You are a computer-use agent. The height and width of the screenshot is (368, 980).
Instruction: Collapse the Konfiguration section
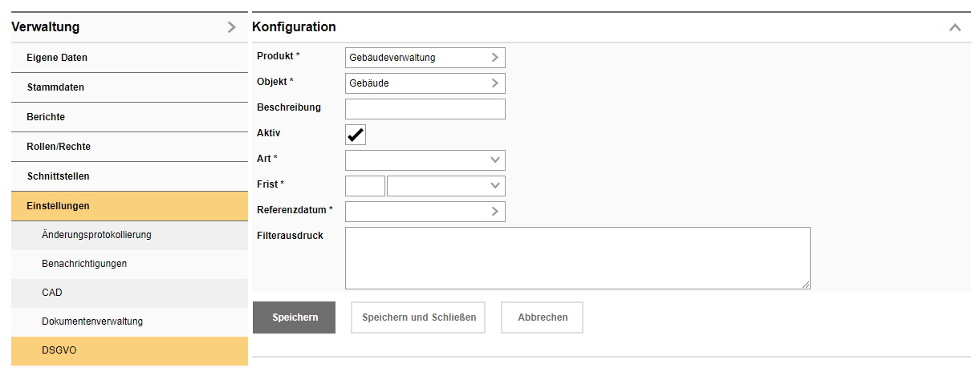click(954, 27)
